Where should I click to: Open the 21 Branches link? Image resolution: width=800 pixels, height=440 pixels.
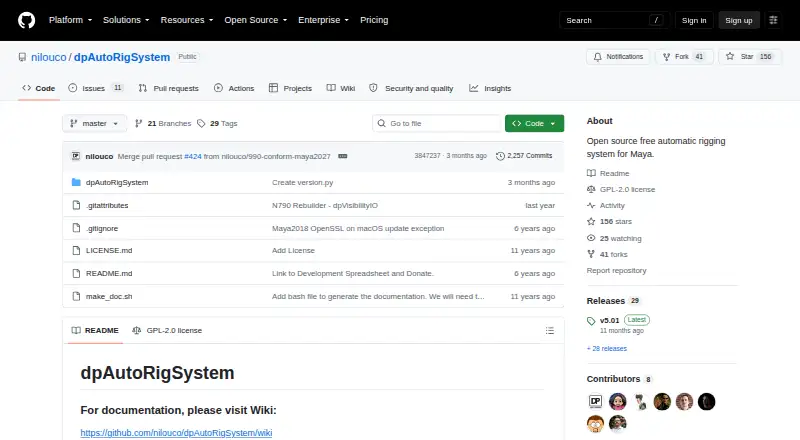pyautogui.click(x=163, y=124)
